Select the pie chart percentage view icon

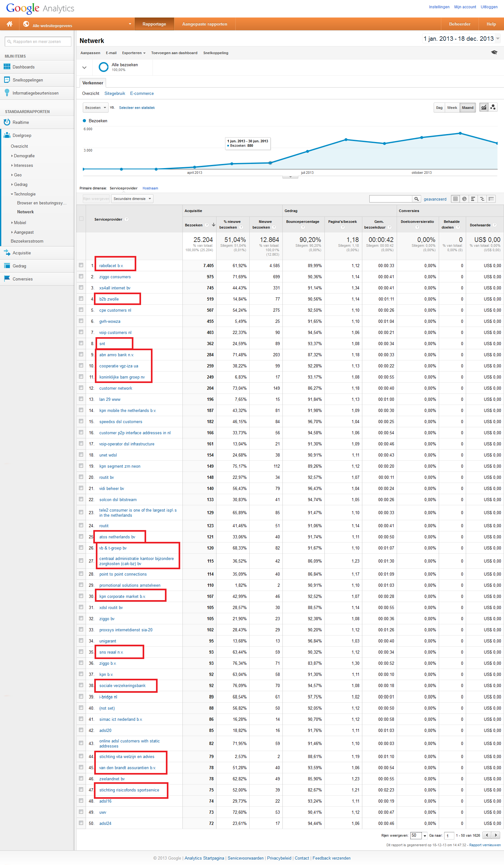tap(464, 199)
